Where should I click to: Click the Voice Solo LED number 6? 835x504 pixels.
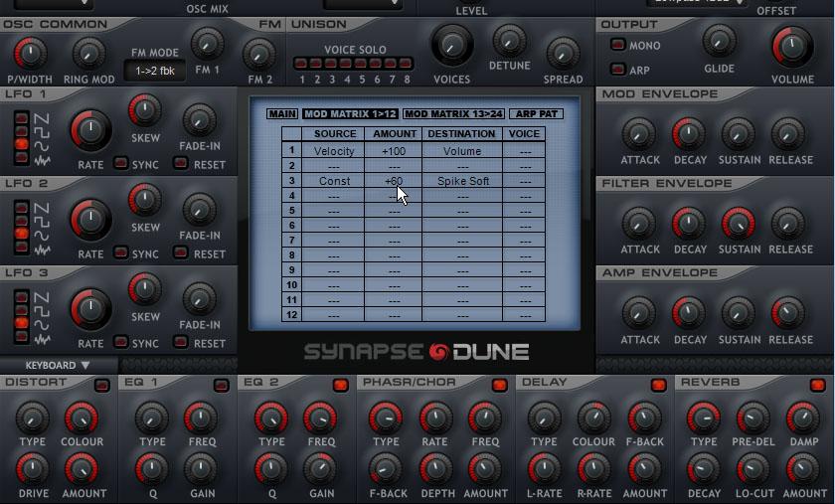coord(376,64)
